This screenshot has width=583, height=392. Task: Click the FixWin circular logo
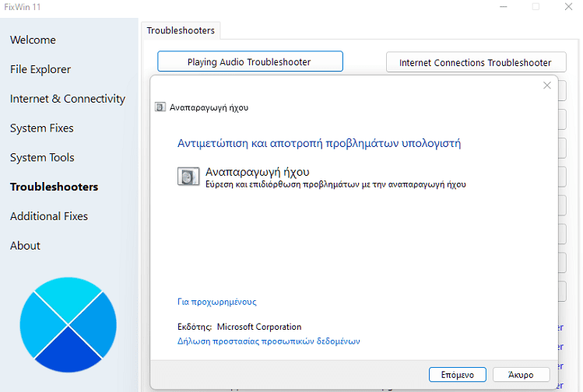click(x=68, y=325)
